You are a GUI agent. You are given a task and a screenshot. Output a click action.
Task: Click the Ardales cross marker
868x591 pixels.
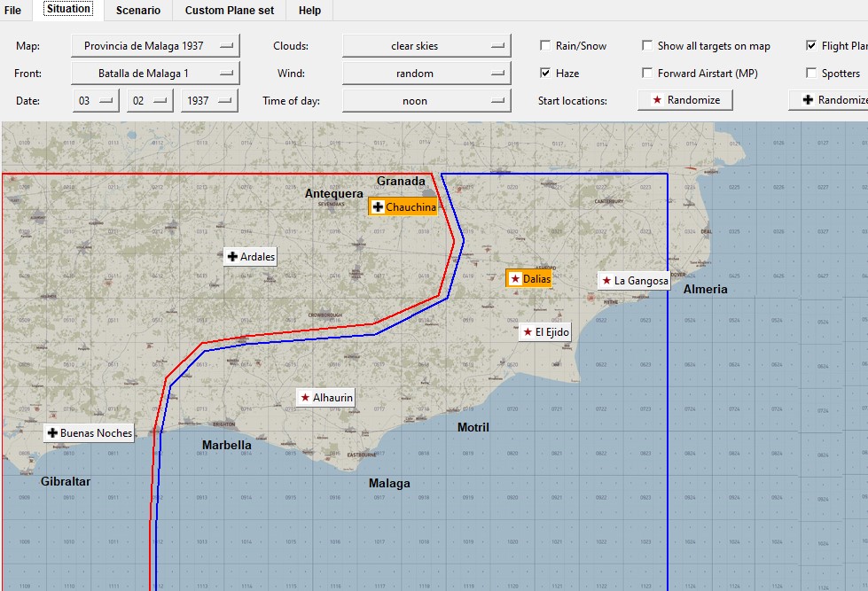250,256
